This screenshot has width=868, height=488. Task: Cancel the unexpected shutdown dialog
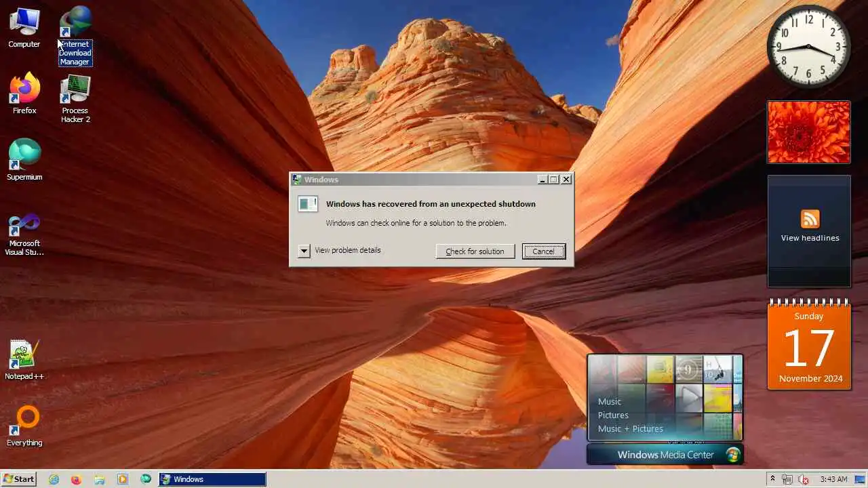[x=543, y=251]
